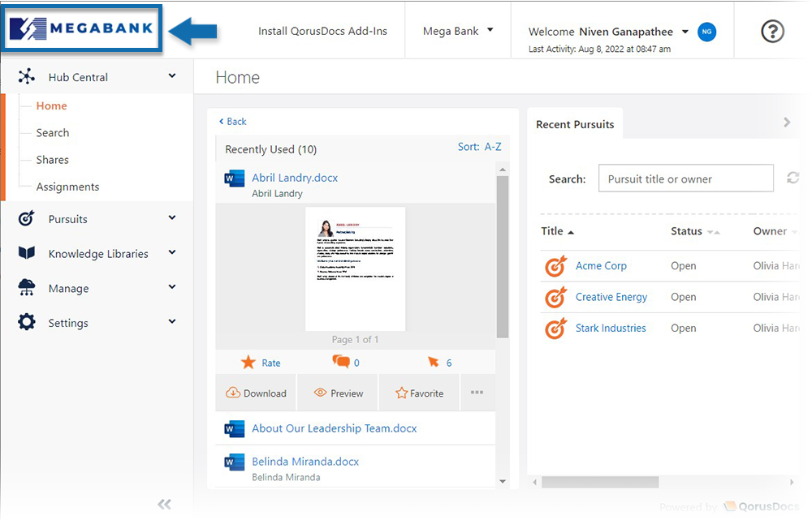Click the Acme Corp pursuit target icon
The height and width of the screenshot is (520, 812).
click(555, 266)
